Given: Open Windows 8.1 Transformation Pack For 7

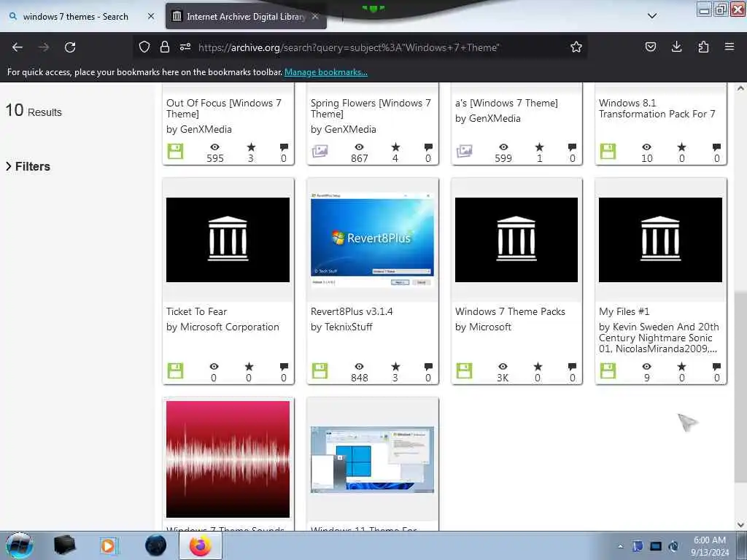Looking at the screenshot, I should (x=657, y=108).
